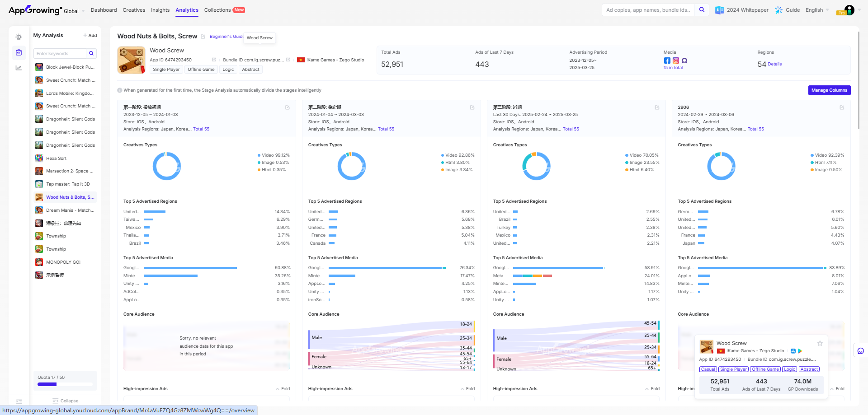Favorite Wood Screw with the star icon
868x415 pixels.
point(820,344)
